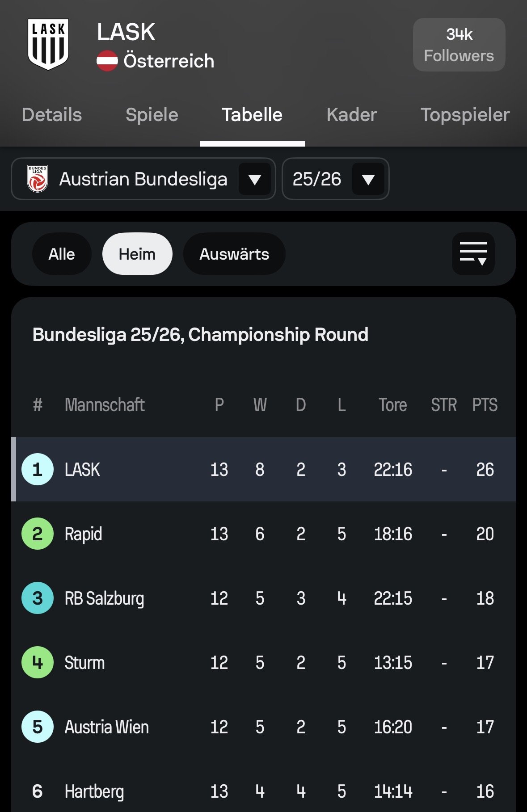Viewport: 527px width, 812px height.
Task: Tap the position 1 badge beside LASK
Action: (x=38, y=469)
